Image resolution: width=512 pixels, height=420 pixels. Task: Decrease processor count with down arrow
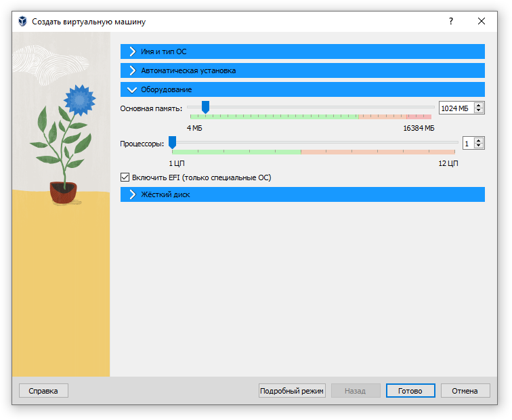pyautogui.click(x=479, y=146)
